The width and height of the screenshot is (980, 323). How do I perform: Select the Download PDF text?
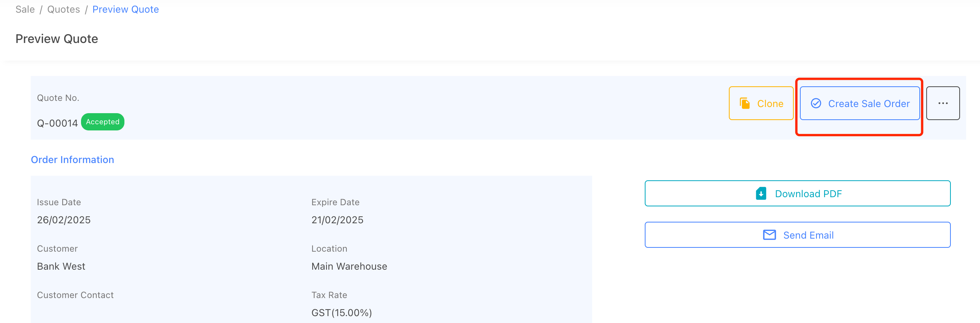(808, 194)
